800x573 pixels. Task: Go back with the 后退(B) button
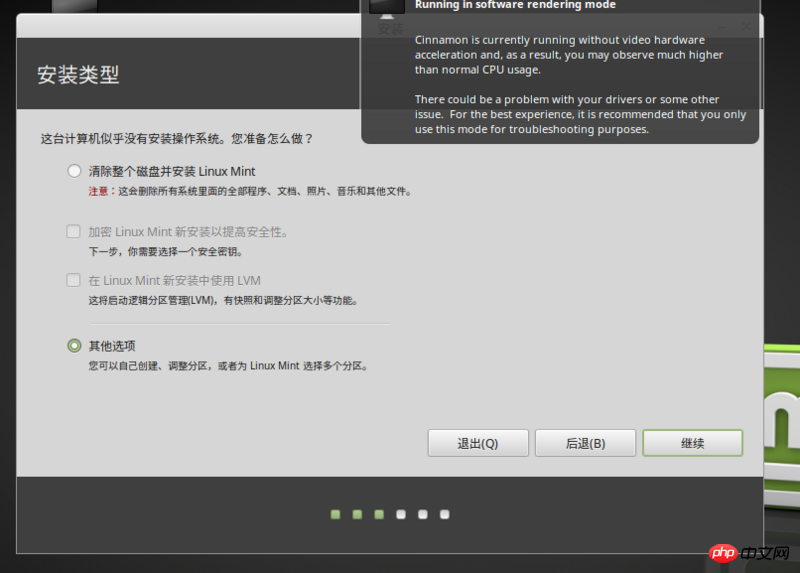tap(585, 443)
